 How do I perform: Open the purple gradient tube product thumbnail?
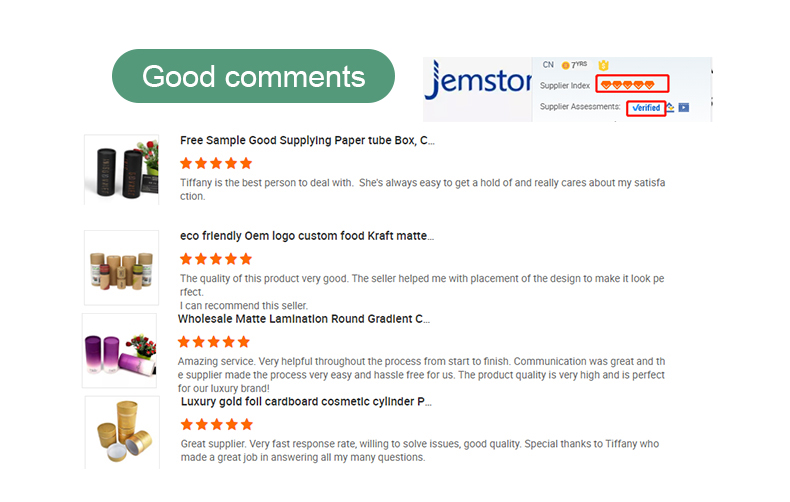click(x=119, y=351)
